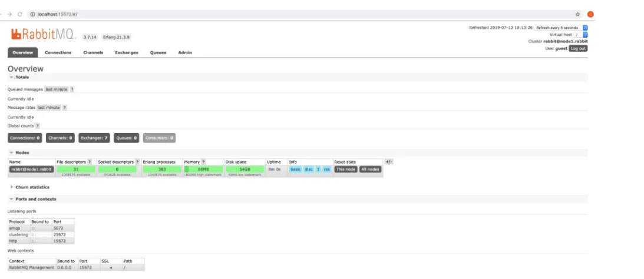Open the Channels: 0 count button
The height and width of the screenshot is (279, 644).
(x=60, y=138)
